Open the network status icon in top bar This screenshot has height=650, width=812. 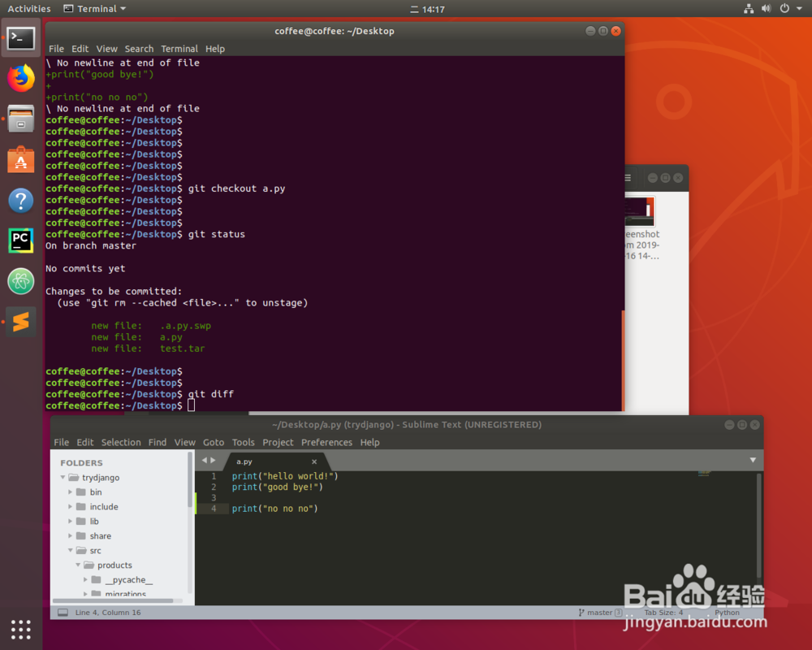(749, 8)
